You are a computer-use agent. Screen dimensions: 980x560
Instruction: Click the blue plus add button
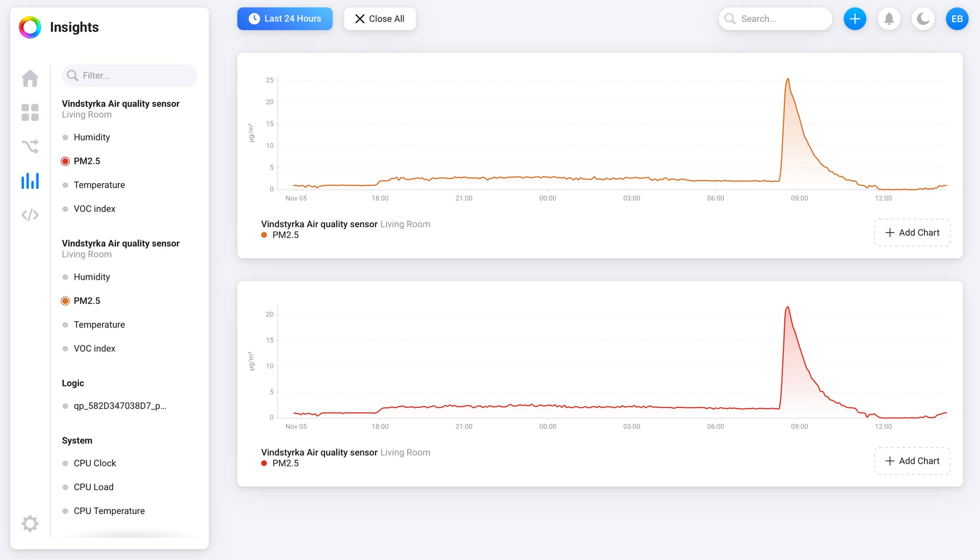(854, 19)
